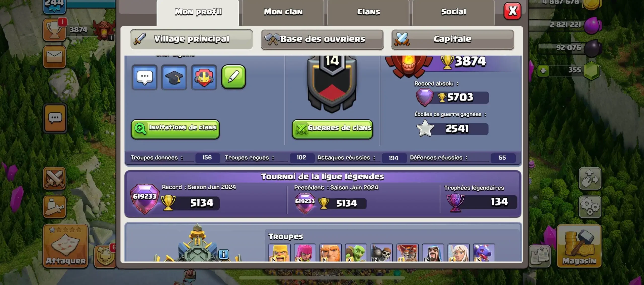Screen dimensions: 644x285
Task: Select Capitale profile view
Action: coord(453,39)
